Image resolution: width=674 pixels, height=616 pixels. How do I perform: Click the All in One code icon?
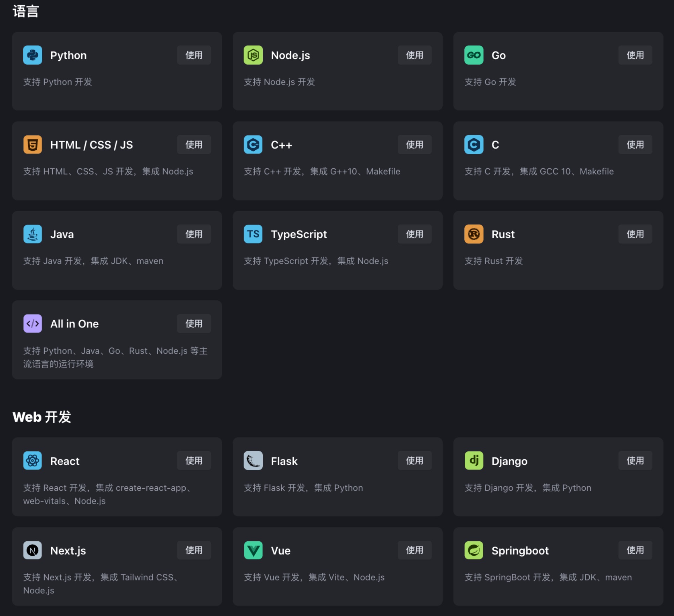(x=32, y=324)
